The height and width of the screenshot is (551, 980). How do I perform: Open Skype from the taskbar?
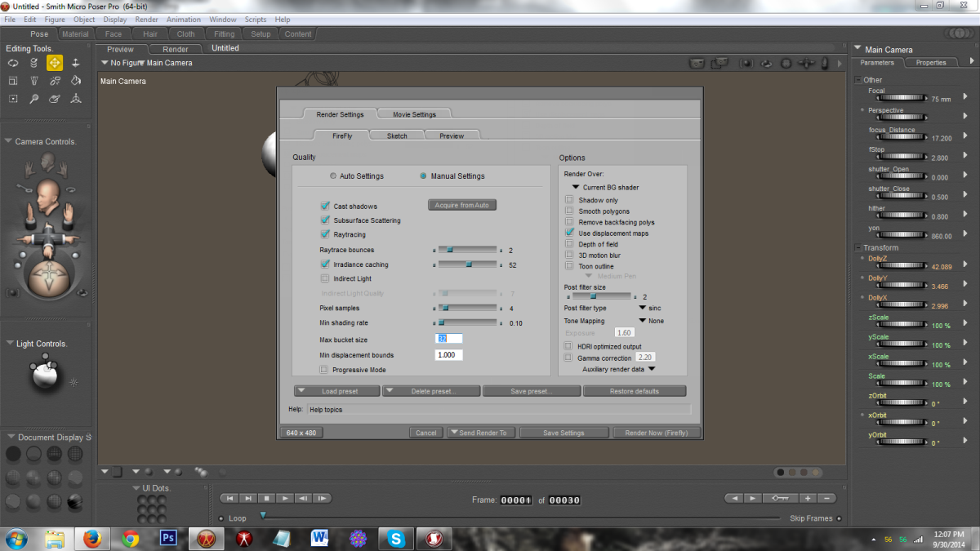396,538
